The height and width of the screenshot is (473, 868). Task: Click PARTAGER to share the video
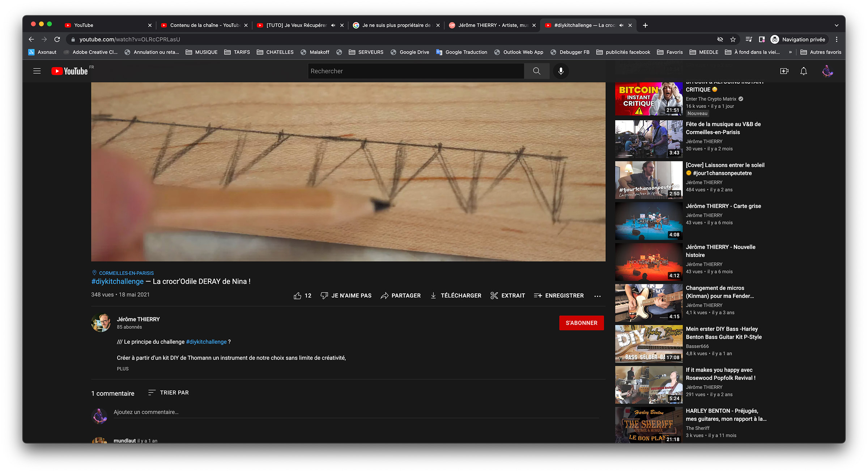(x=401, y=296)
